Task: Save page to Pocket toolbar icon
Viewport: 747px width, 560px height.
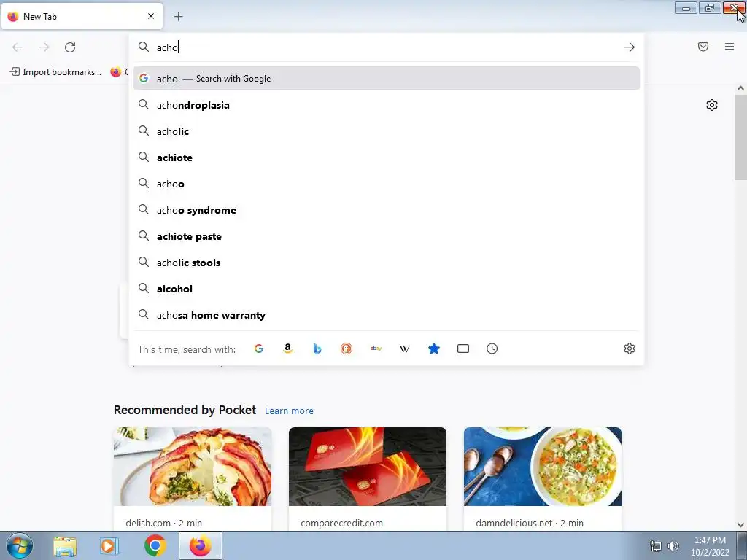Action: pyautogui.click(x=703, y=47)
